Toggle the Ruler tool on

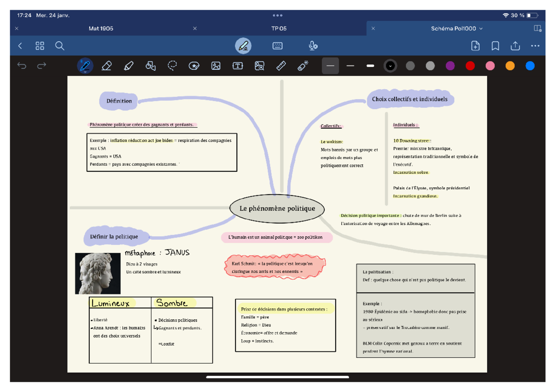coord(281,66)
